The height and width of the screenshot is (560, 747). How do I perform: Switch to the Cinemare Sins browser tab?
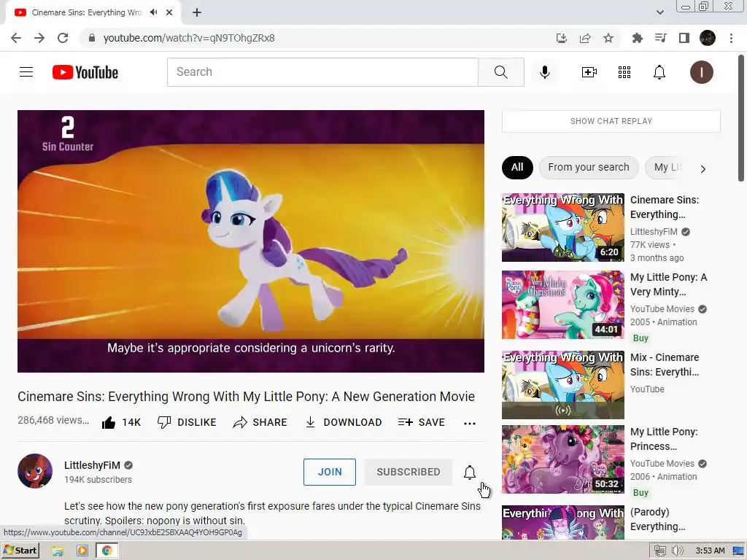[x=86, y=12]
